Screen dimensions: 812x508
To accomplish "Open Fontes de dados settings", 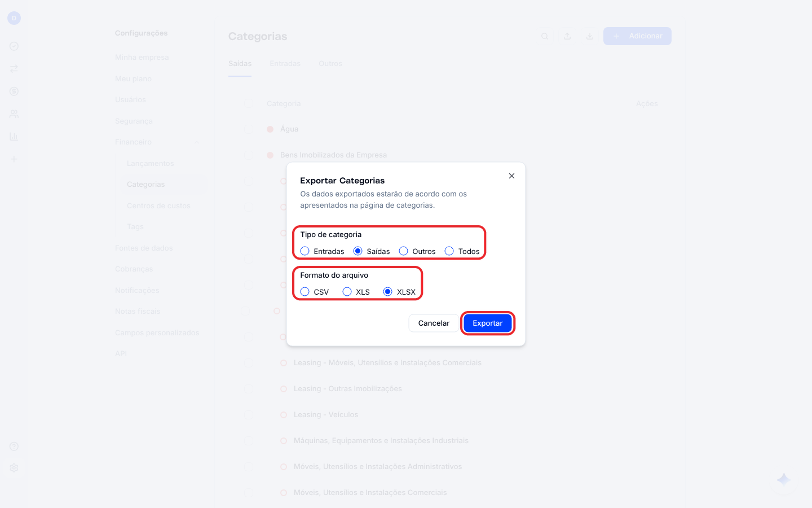I will click(x=144, y=248).
